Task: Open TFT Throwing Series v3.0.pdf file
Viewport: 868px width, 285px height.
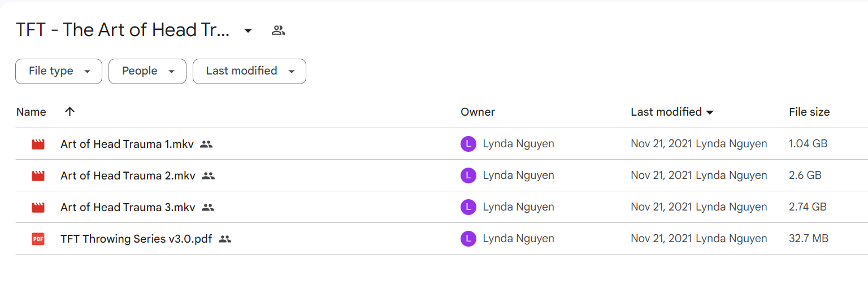Action: [136, 239]
